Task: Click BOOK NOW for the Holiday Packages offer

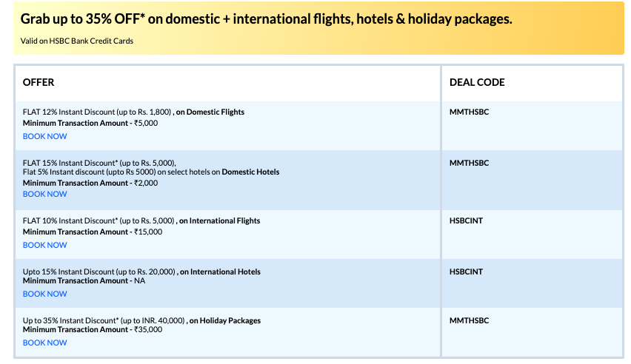Action: (x=44, y=343)
